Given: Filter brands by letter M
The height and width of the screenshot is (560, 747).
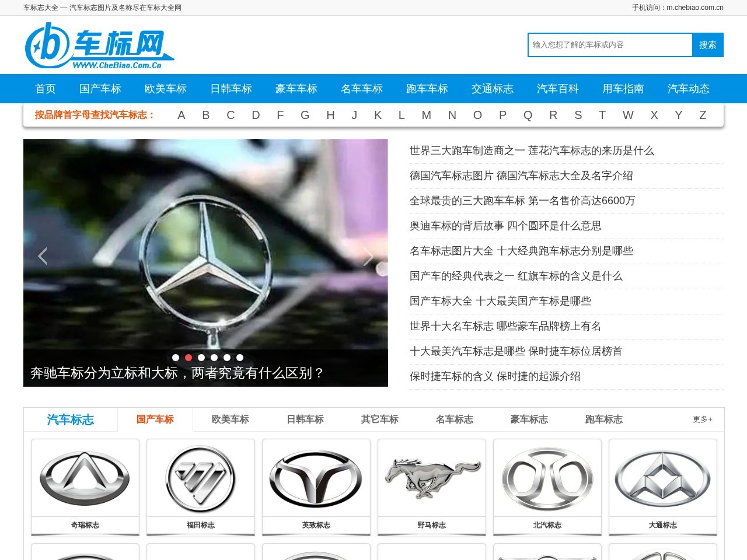Looking at the screenshot, I should tap(427, 115).
